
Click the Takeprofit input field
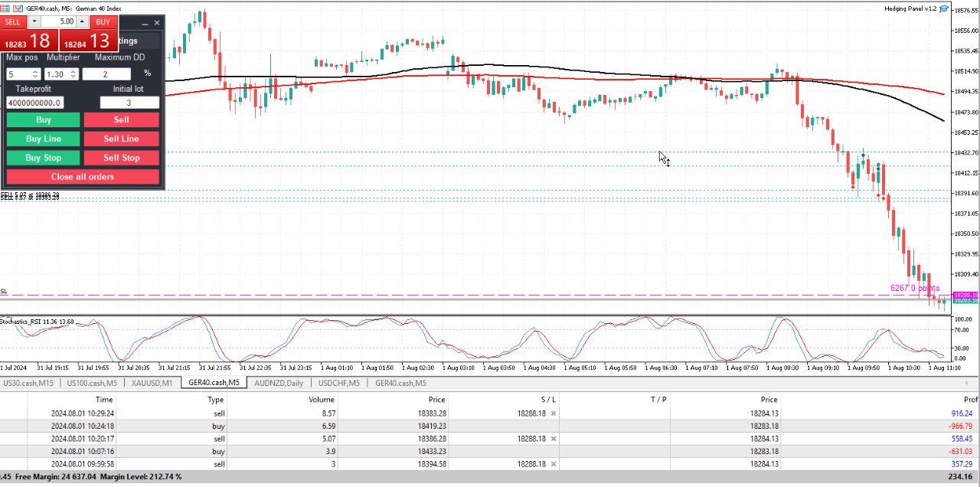(34, 103)
